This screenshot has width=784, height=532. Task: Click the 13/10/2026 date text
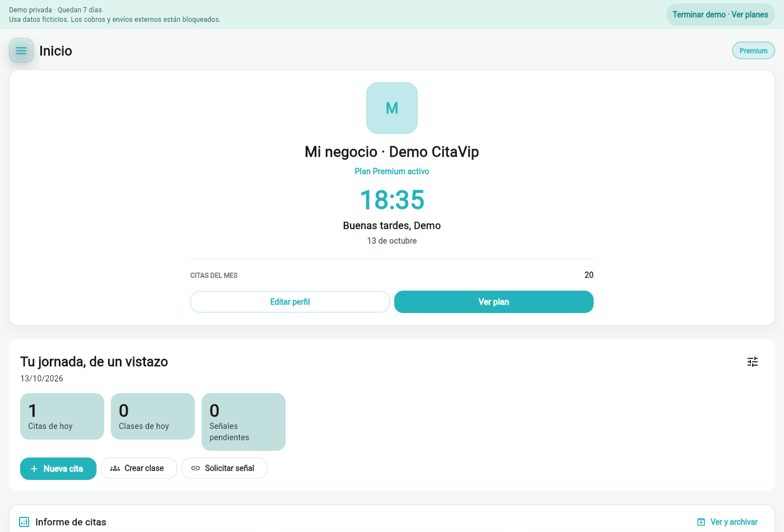coord(42,379)
